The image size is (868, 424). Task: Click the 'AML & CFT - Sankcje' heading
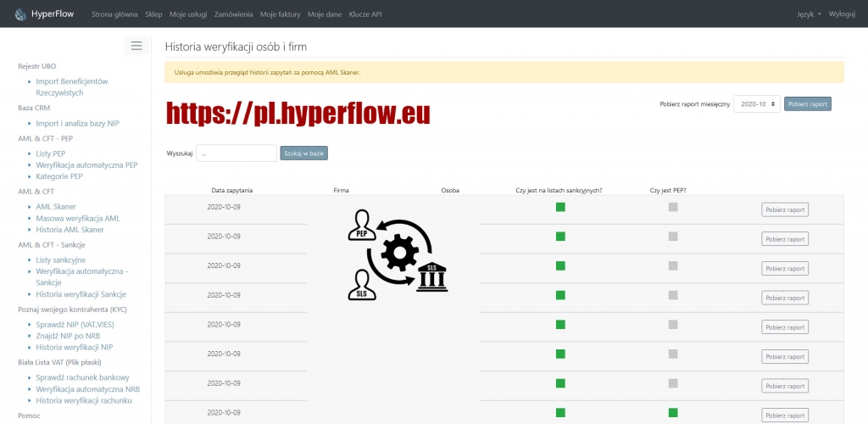(52, 245)
